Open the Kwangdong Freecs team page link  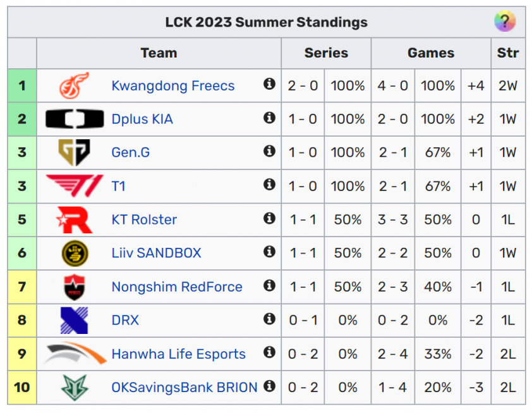point(173,85)
